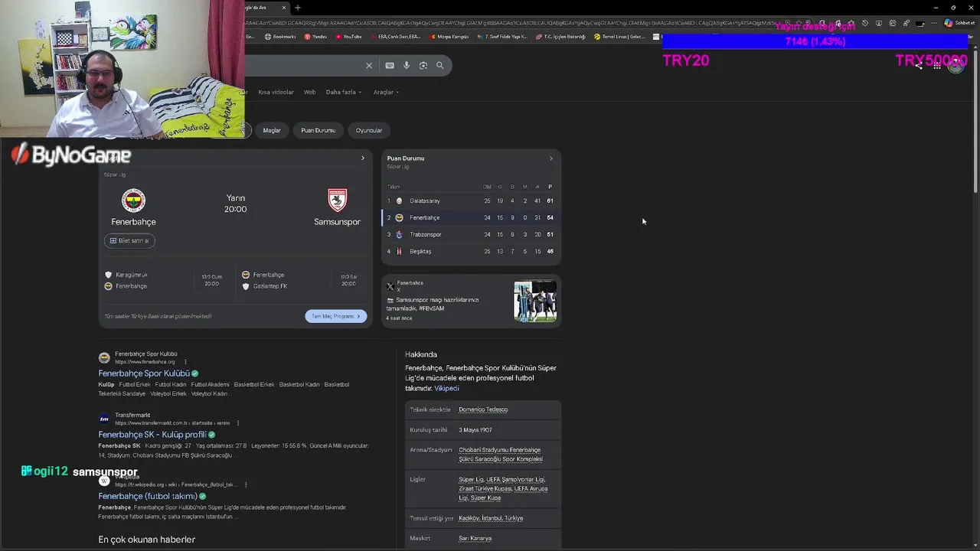Close the current Google search tab
The image size is (980, 551).
(x=284, y=8)
